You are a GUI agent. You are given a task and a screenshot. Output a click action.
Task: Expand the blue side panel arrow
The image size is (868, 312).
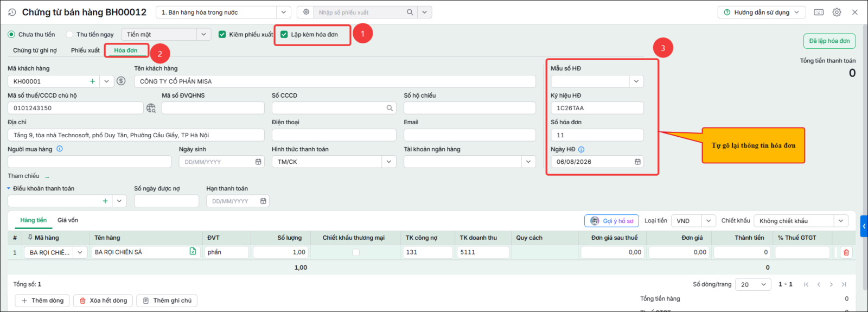click(864, 226)
